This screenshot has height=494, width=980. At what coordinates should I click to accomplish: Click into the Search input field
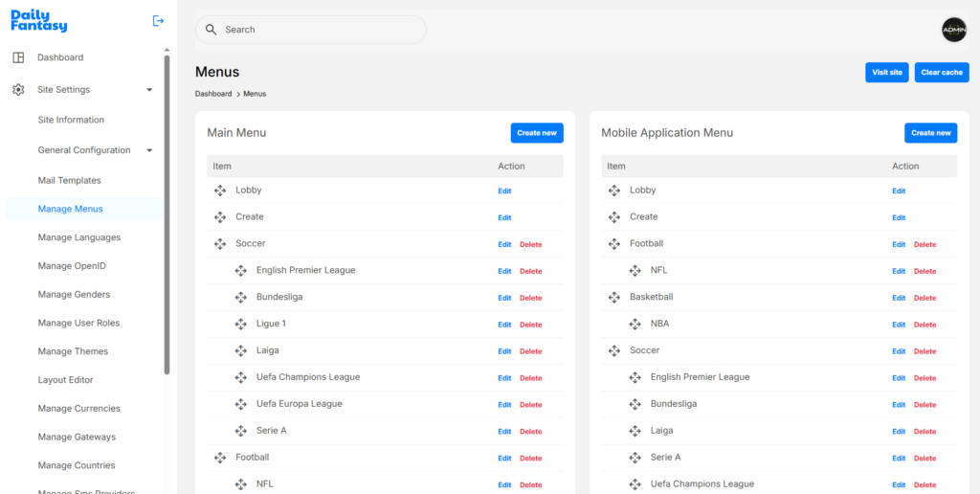[x=316, y=30]
